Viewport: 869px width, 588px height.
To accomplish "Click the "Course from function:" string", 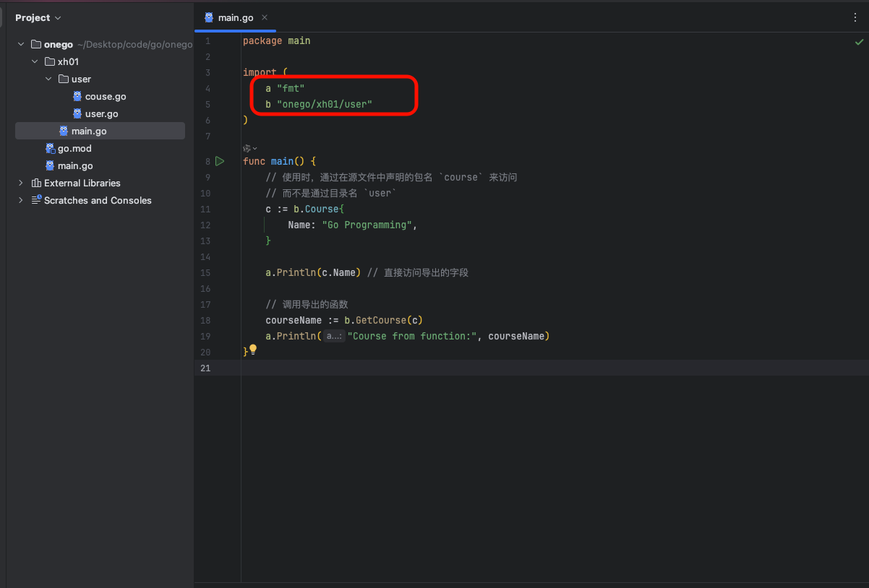I will pos(412,336).
